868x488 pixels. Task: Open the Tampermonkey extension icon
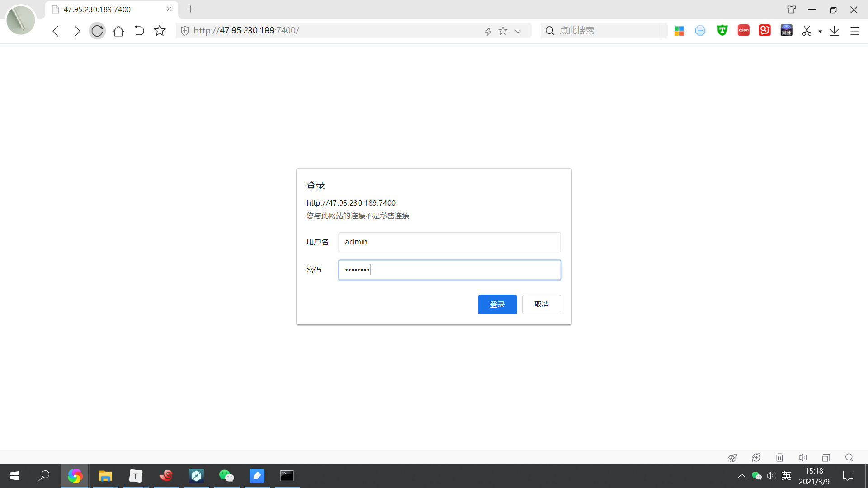722,30
